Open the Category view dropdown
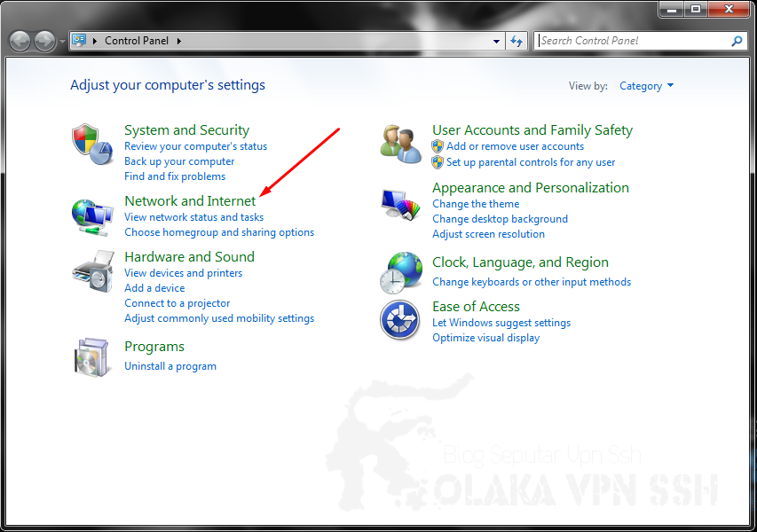757x532 pixels. coord(646,85)
